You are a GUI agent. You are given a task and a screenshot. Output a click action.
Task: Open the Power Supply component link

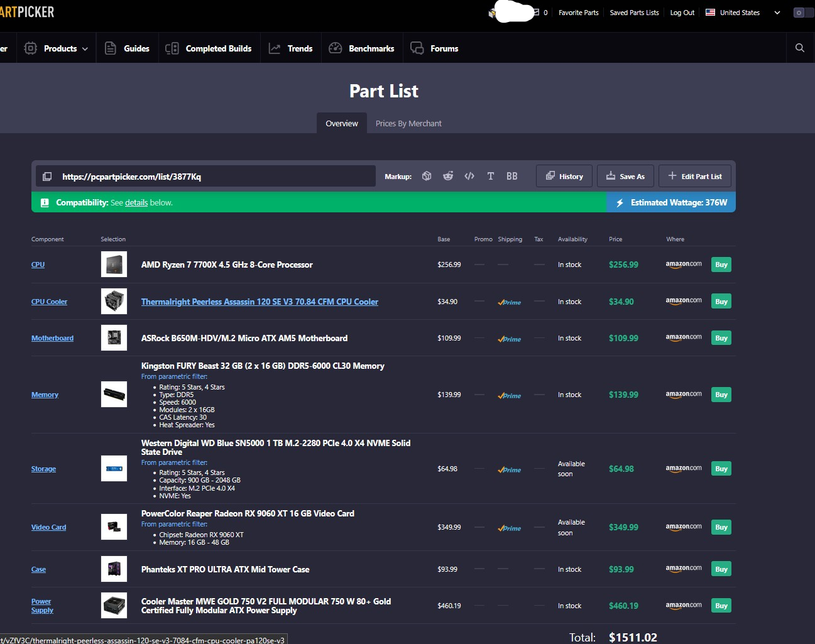42,606
